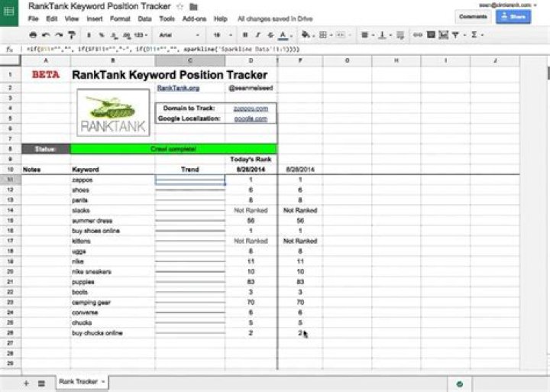The height and width of the screenshot is (392, 550).
Task: Click the Redo arrow
Action: click(x=59, y=34)
